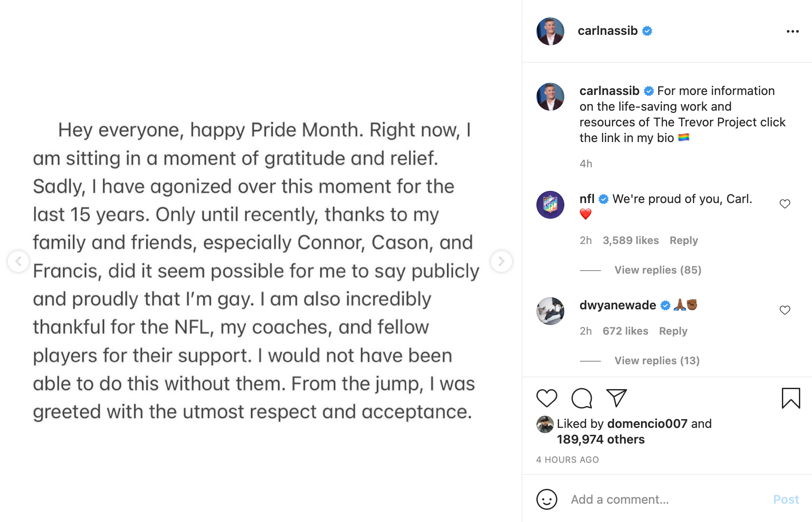Reply to the dwyanewade comment
Viewport: 812px width, 522px height.
click(673, 331)
